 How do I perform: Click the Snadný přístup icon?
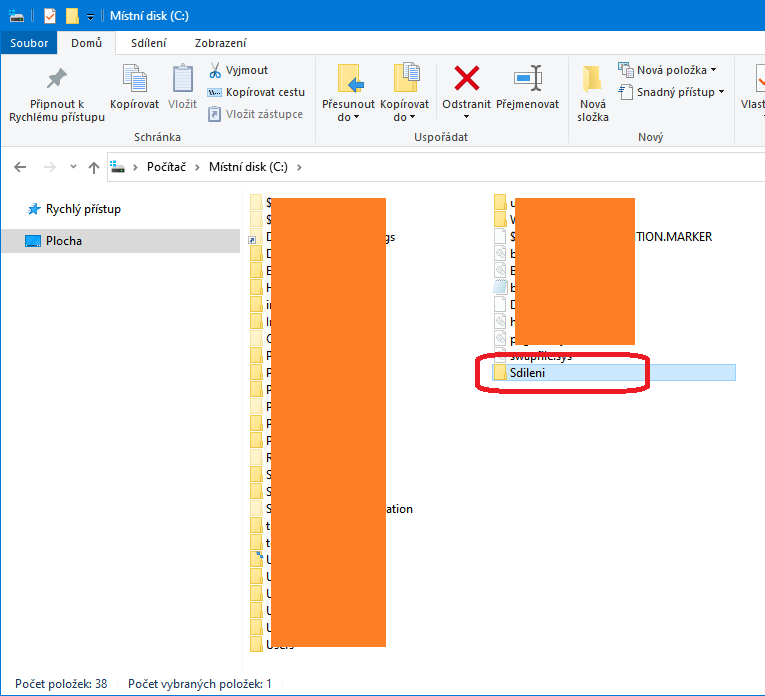pyautogui.click(x=626, y=92)
